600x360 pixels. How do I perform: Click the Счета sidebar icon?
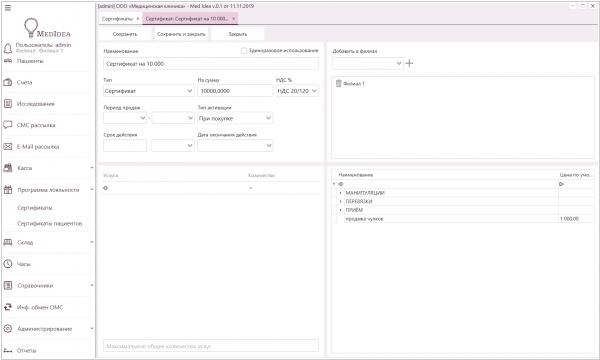8,82
